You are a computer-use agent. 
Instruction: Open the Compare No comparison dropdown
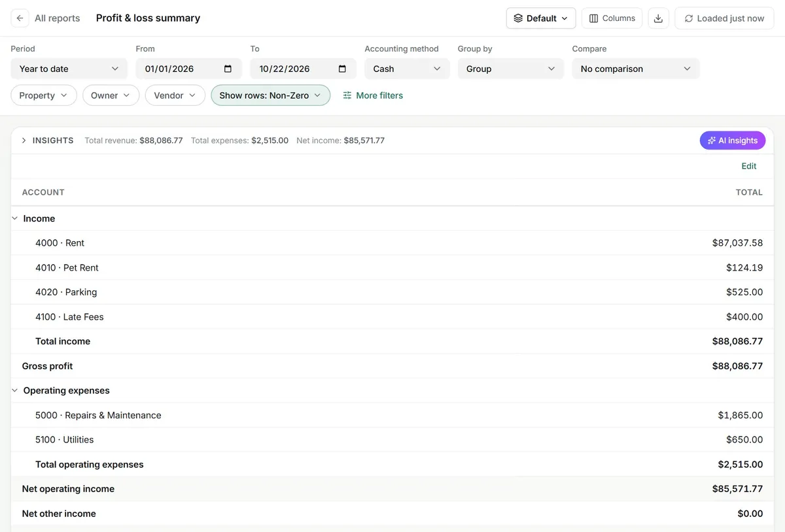click(636, 69)
